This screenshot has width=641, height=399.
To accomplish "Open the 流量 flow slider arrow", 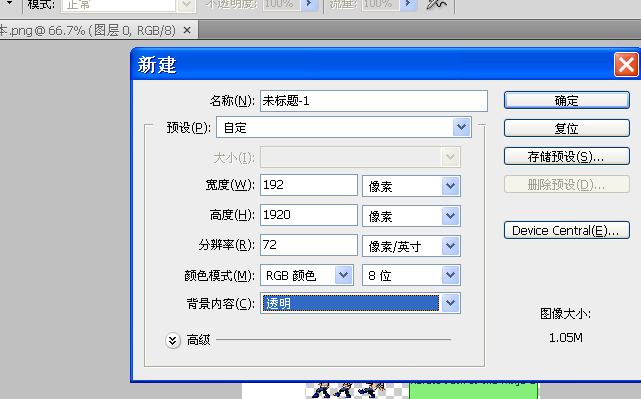I will (x=408, y=4).
